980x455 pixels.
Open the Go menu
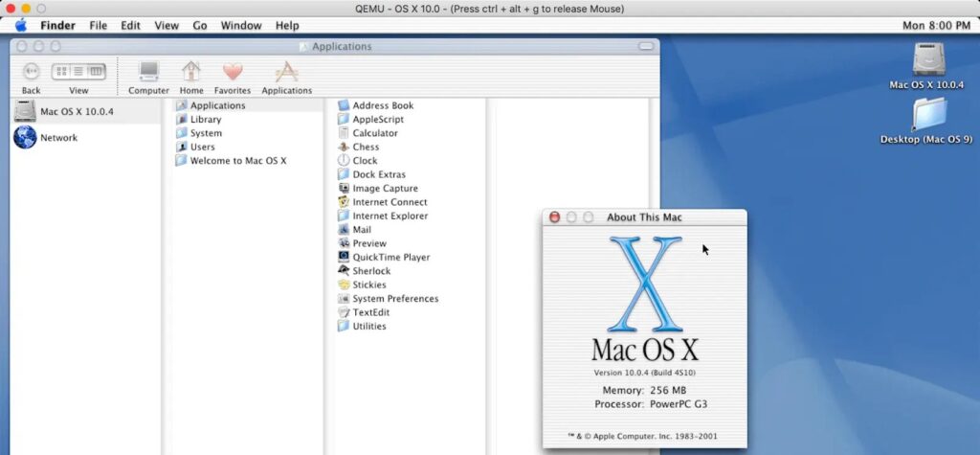click(200, 26)
